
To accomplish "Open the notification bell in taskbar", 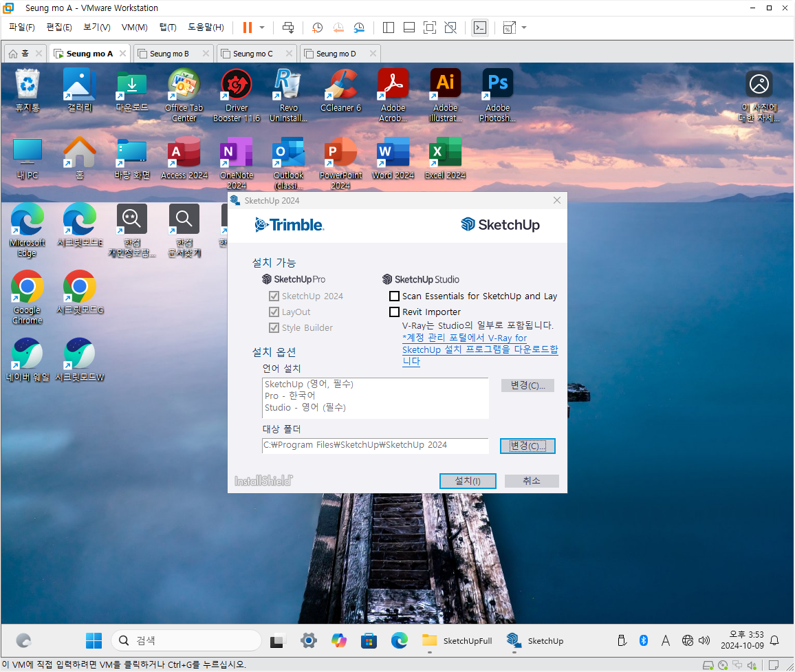I will tap(774, 640).
